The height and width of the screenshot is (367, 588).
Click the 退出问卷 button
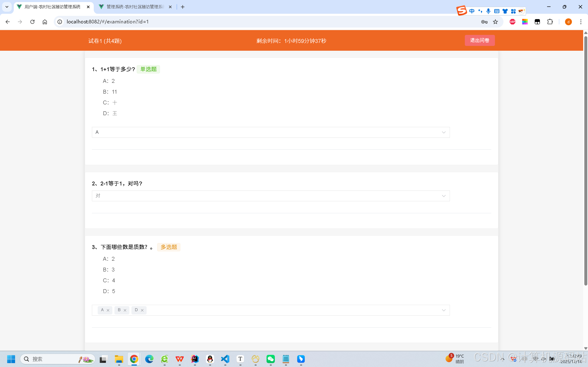click(480, 40)
